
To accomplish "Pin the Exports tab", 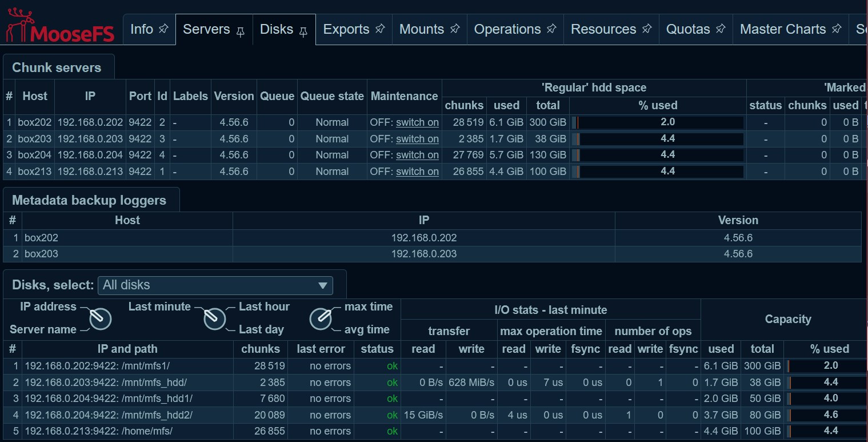I will point(380,29).
